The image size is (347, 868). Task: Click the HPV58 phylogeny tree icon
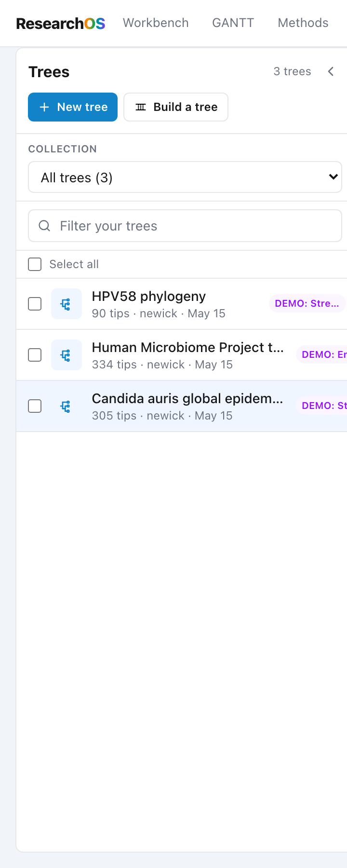point(66,304)
